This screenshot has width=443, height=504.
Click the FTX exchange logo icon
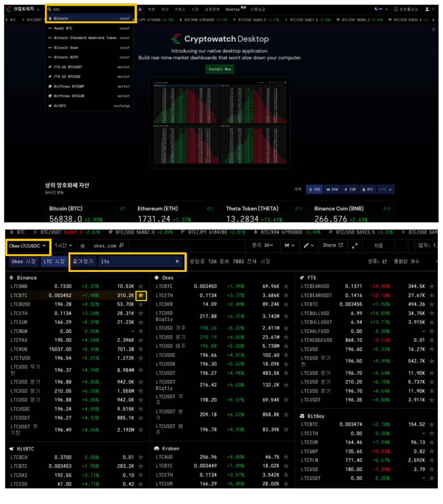(x=302, y=278)
